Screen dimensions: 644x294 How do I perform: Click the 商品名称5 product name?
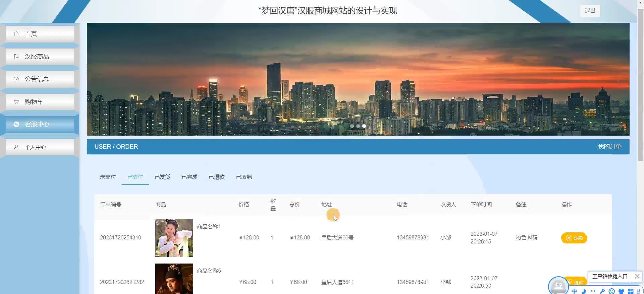[x=209, y=271]
